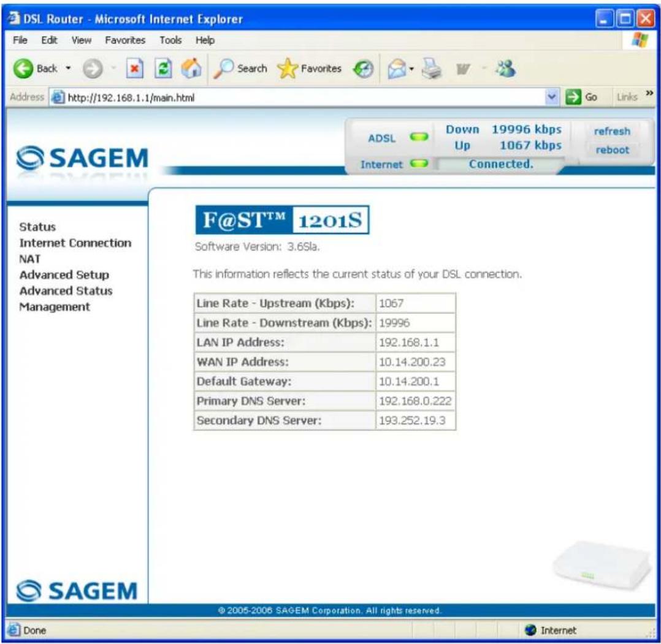Open the Favorites menu
661x644 pixels.
[125, 40]
